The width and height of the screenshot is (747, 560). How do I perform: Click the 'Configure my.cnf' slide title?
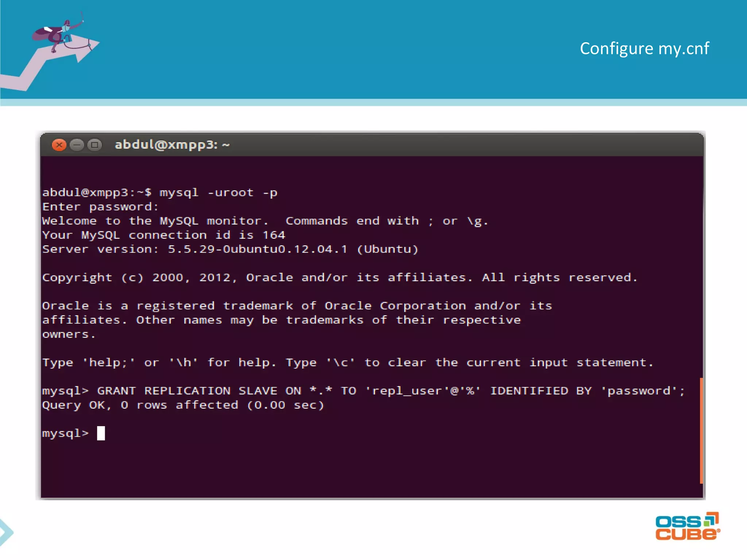point(645,49)
